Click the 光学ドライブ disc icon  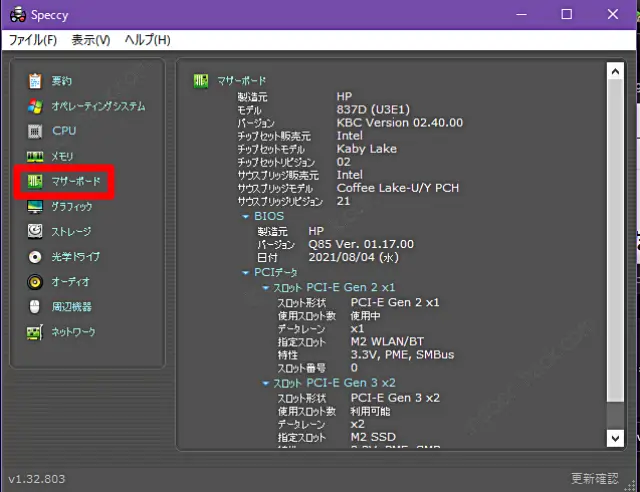pos(35,257)
